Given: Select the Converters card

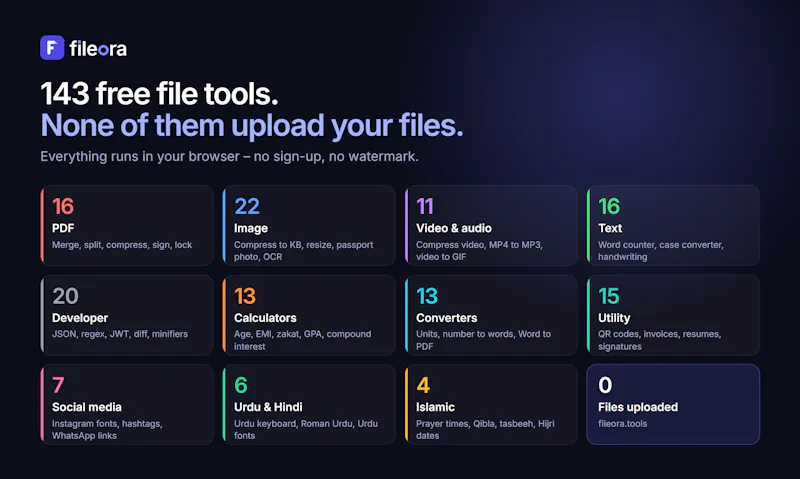Looking at the screenshot, I should point(491,315).
